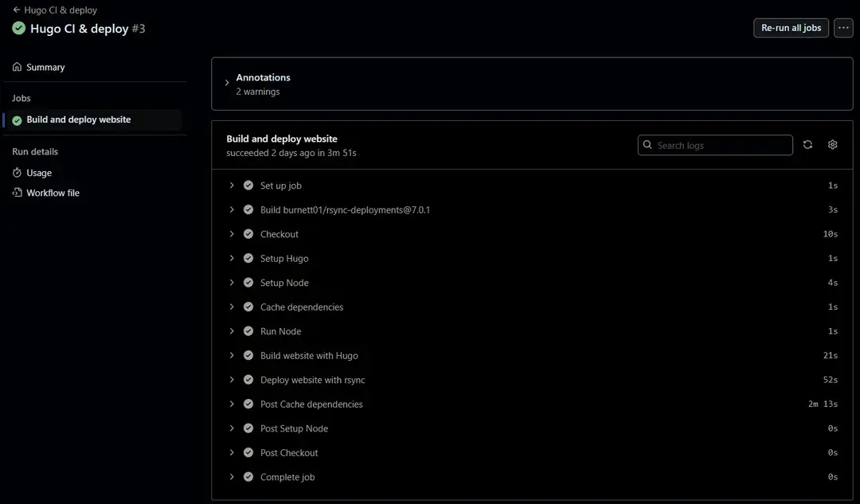Select Build and deploy website job
Viewport: 860px width, 504px height.
78,120
